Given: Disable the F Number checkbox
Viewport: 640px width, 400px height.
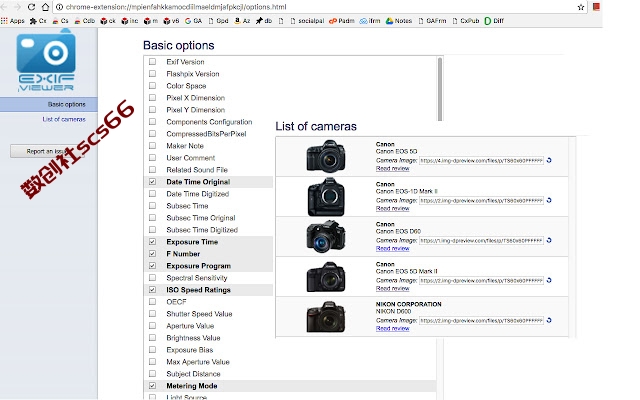Looking at the screenshot, I should (152, 254).
